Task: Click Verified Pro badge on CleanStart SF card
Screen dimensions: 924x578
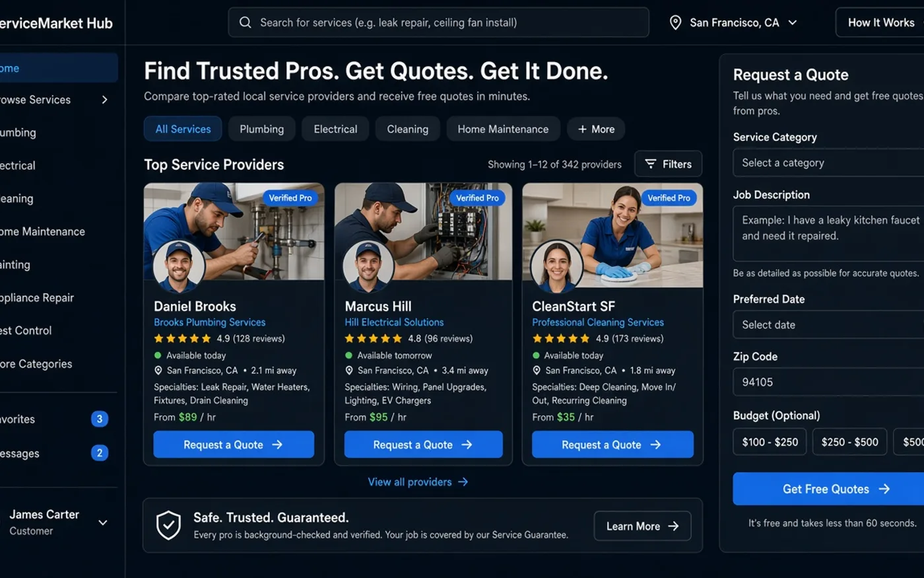Action: click(x=669, y=198)
